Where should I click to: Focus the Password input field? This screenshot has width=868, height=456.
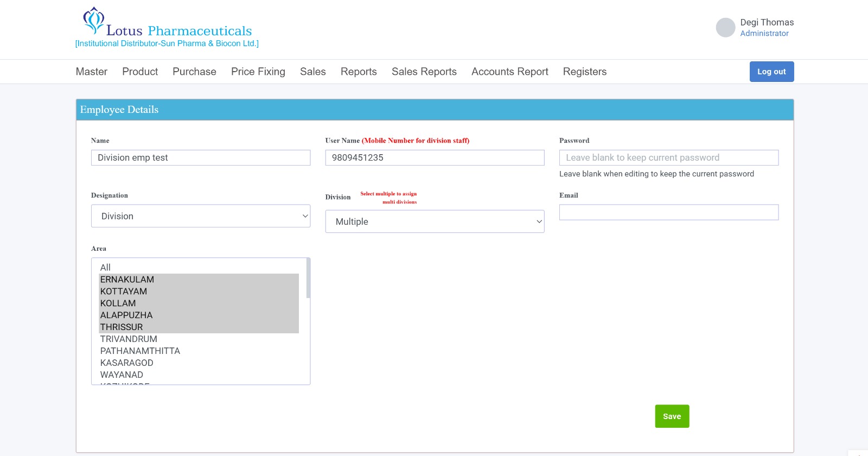(x=668, y=158)
